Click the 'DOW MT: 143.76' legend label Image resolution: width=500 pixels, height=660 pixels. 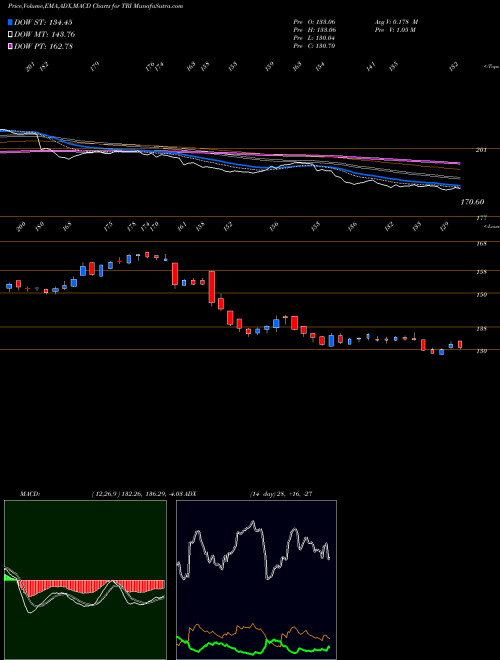click(45, 34)
